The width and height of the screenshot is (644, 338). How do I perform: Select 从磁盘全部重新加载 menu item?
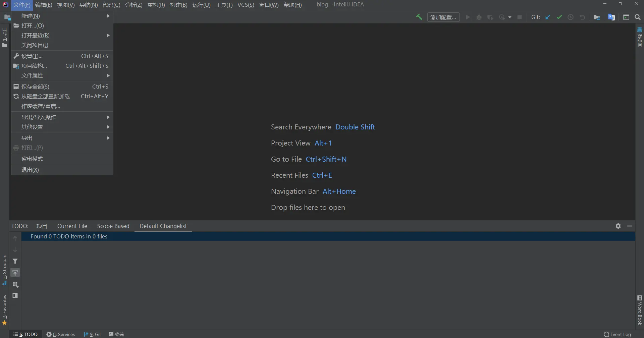pyautogui.click(x=62, y=96)
